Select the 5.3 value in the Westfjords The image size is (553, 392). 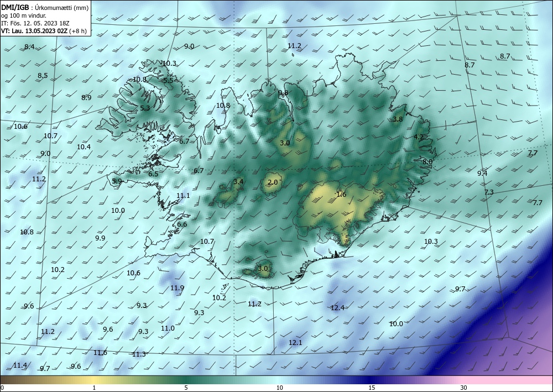coord(145,108)
